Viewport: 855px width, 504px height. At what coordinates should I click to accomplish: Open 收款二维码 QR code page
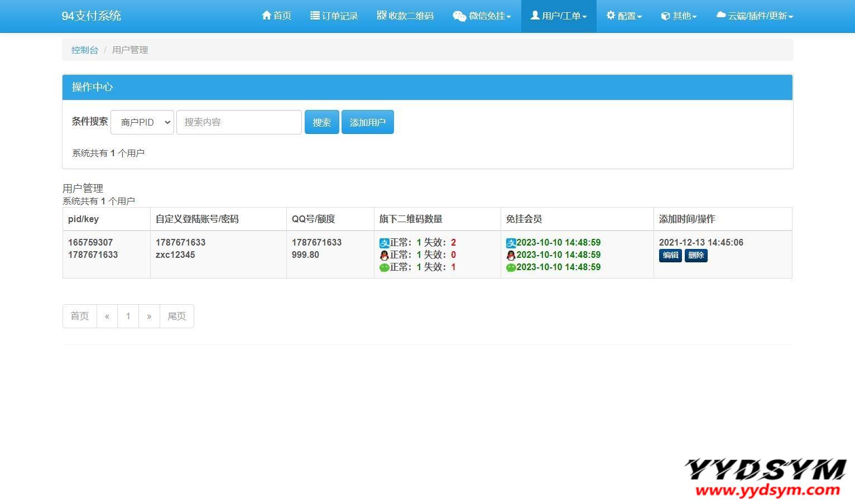click(405, 16)
